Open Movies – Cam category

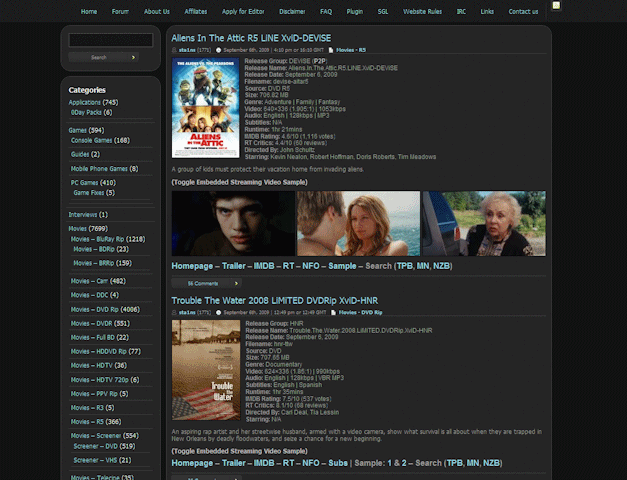[x=90, y=281]
